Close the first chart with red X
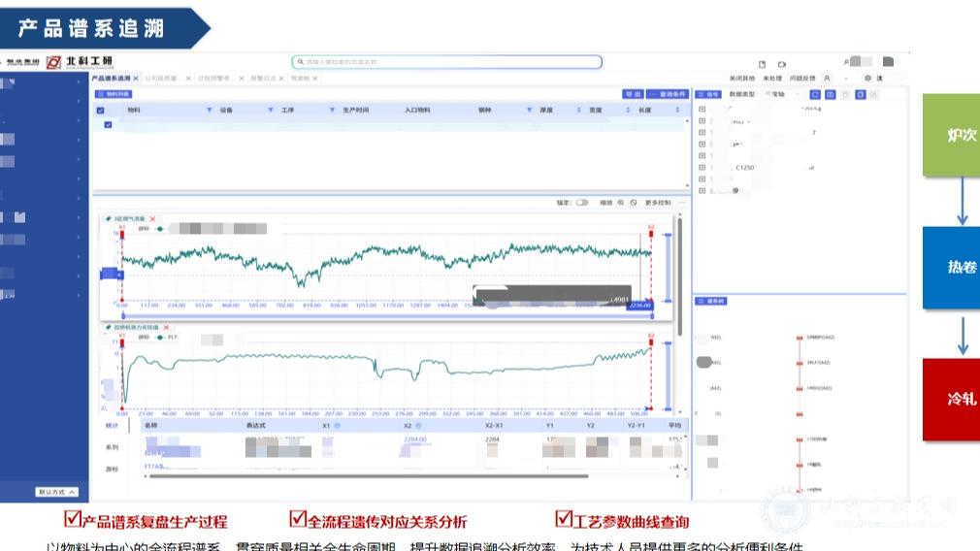 152,219
